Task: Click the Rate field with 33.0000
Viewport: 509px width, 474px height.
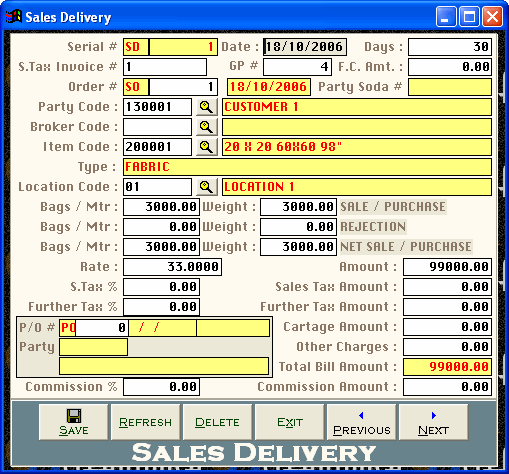Action: click(x=172, y=267)
